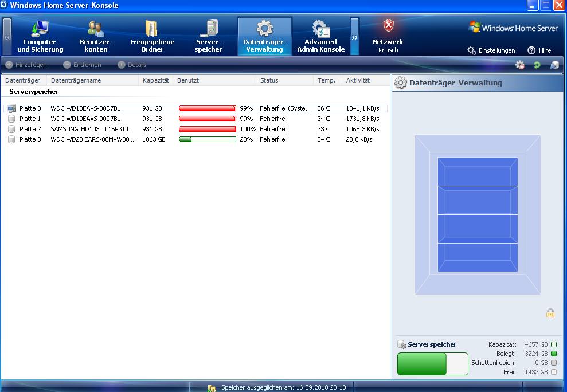567x392 pixels.
Task: Minimize the Windows Home Server-Konsole window
Action: (532, 5)
